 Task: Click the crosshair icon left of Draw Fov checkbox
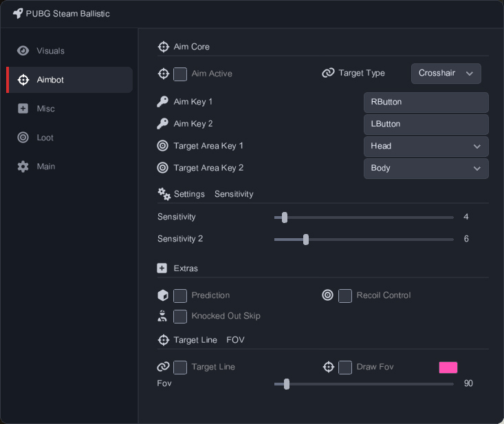329,367
